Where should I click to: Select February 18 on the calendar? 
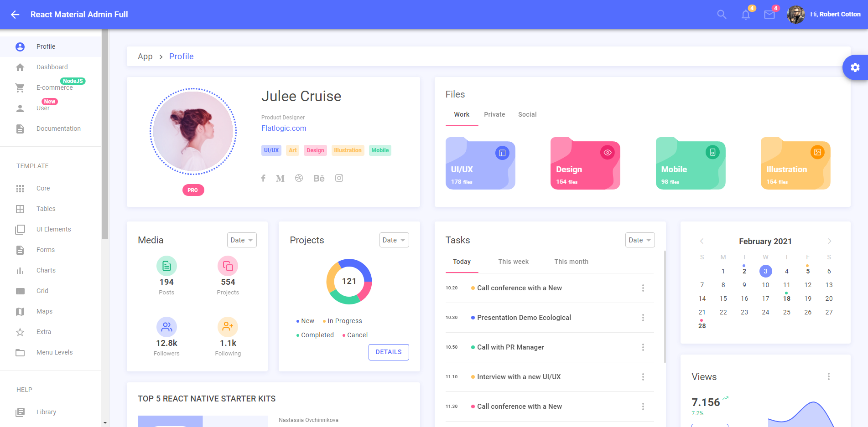click(786, 298)
